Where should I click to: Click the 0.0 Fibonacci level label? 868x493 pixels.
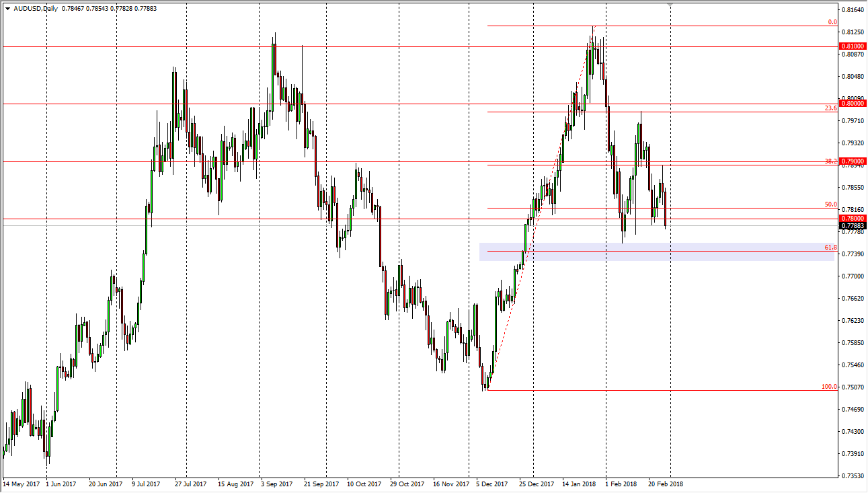832,22
